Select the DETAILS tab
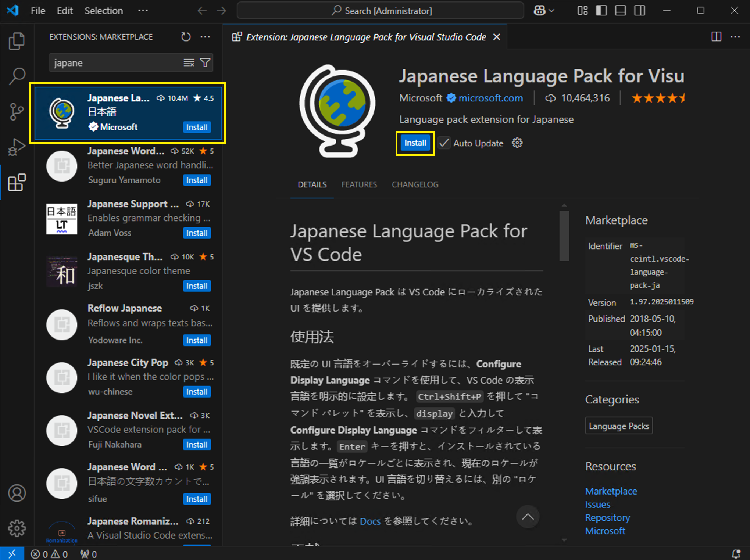This screenshot has width=750, height=560. (x=312, y=184)
